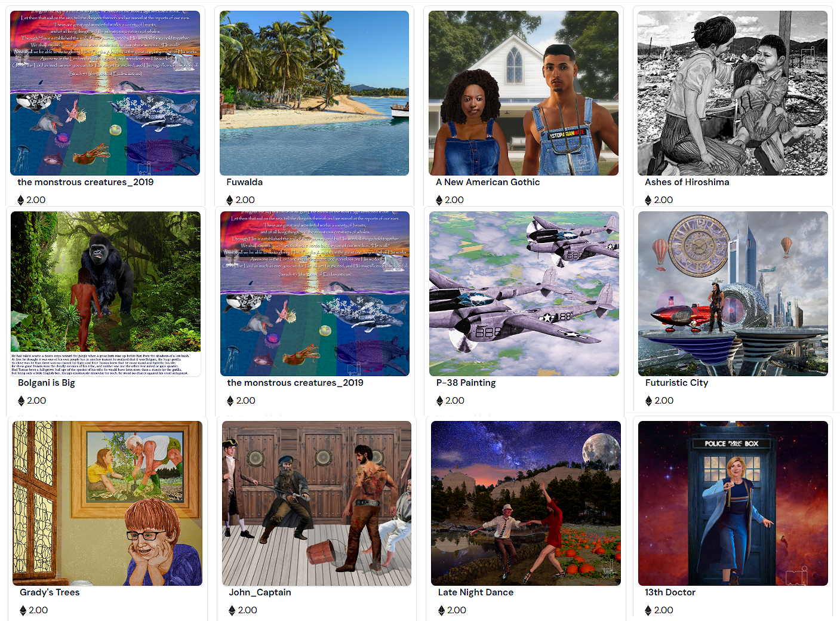Screen dimensions: 840x621
Task: Open the Fuwalda beach artwork thumbnail
Action: (x=314, y=93)
